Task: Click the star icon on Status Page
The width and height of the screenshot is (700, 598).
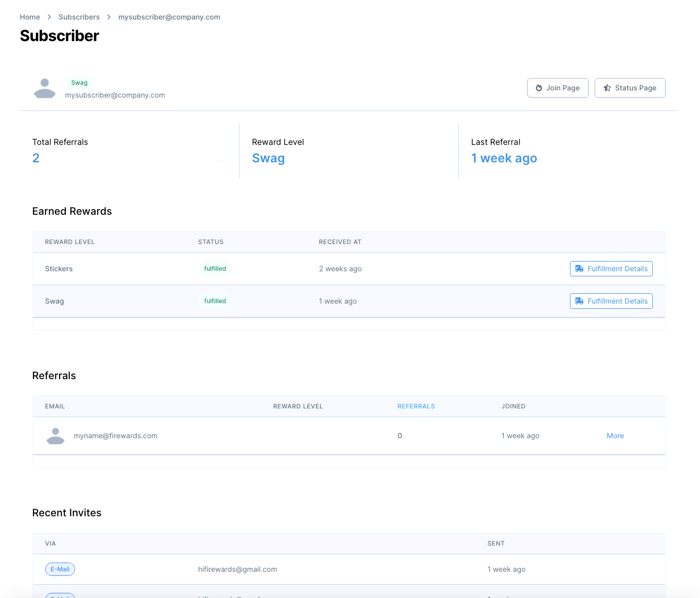Action: coord(607,88)
